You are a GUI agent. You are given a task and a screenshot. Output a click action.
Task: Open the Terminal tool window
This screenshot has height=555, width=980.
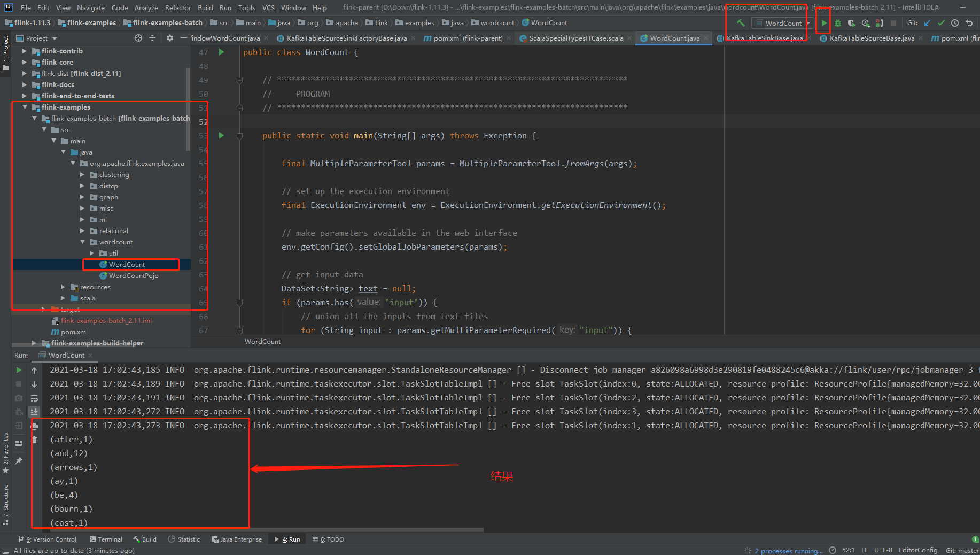click(x=110, y=539)
